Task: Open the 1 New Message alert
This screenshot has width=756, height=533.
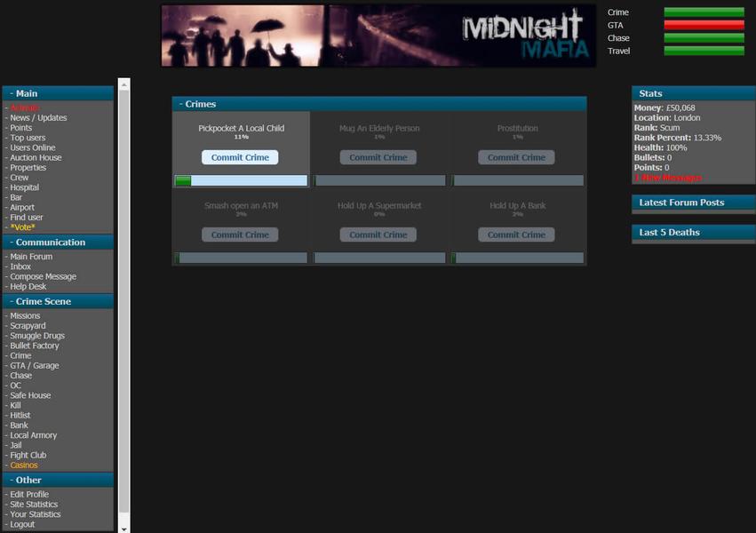Action: tap(668, 178)
